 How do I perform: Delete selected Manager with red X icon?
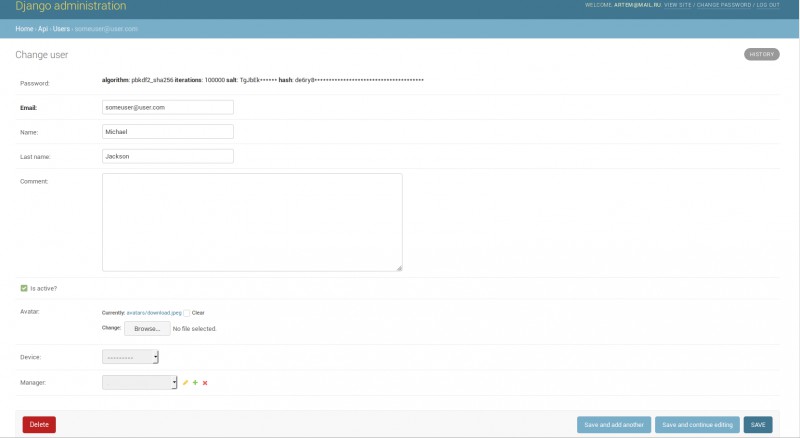205,383
